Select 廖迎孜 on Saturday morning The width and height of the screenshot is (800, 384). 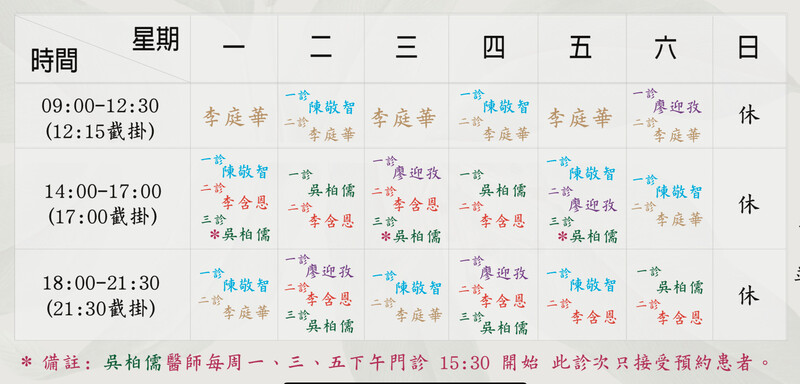677,107
